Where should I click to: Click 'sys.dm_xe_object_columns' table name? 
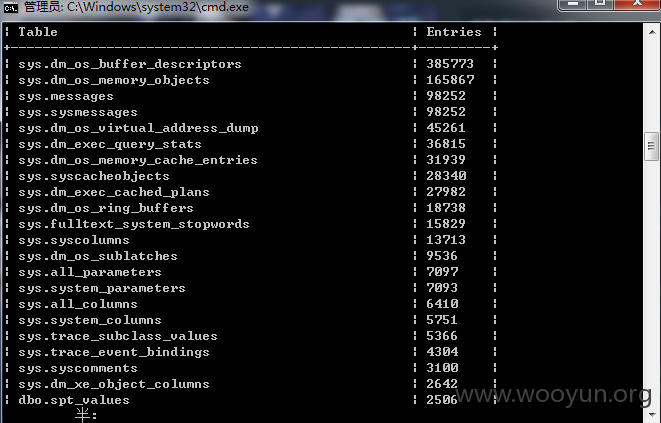coord(114,385)
